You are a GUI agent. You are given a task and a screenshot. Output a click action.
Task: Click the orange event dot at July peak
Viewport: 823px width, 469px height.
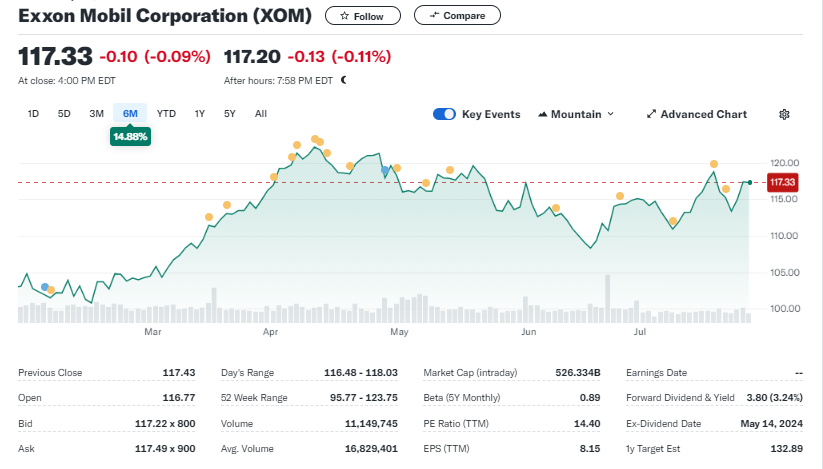tap(714, 164)
